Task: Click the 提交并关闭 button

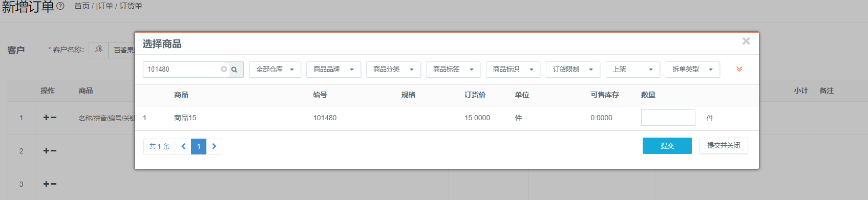Action: tap(724, 146)
